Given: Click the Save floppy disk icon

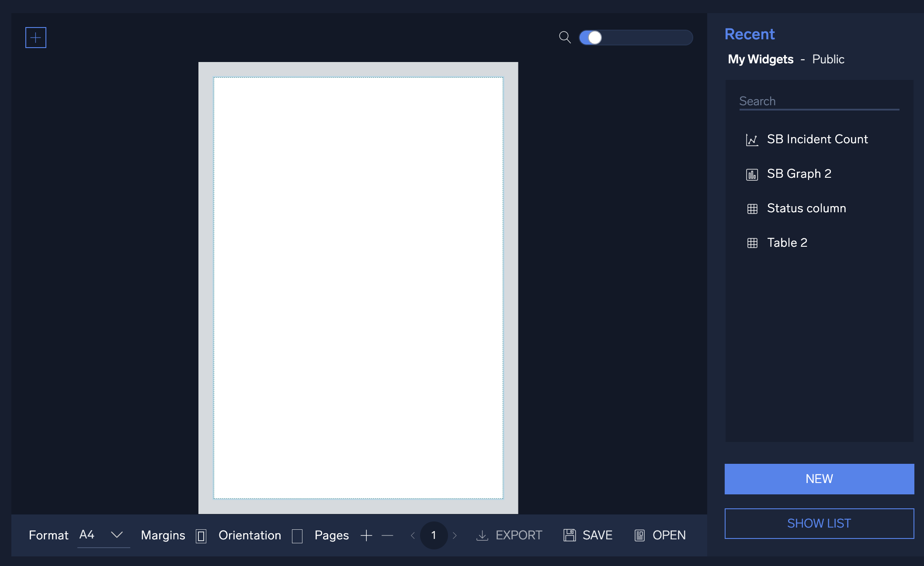Looking at the screenshot, I should click(x=570, y=535).
